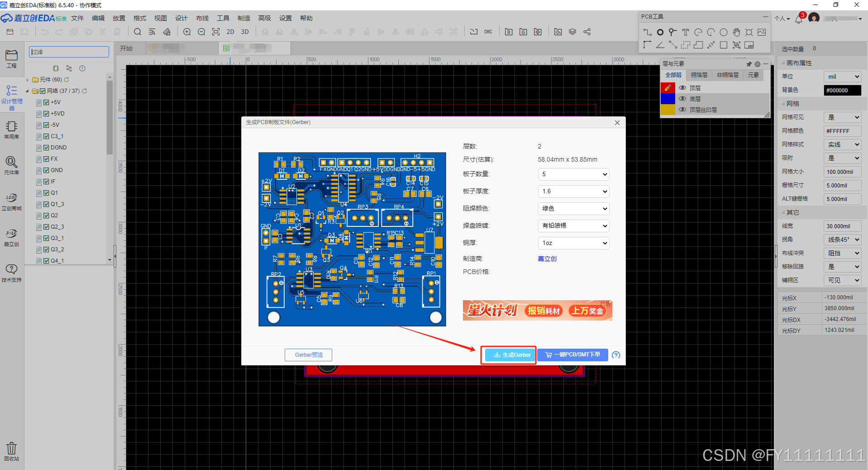The image size is (868, 470).
Task: Click the DRC check toolbar button
Action: coord(488,32)
